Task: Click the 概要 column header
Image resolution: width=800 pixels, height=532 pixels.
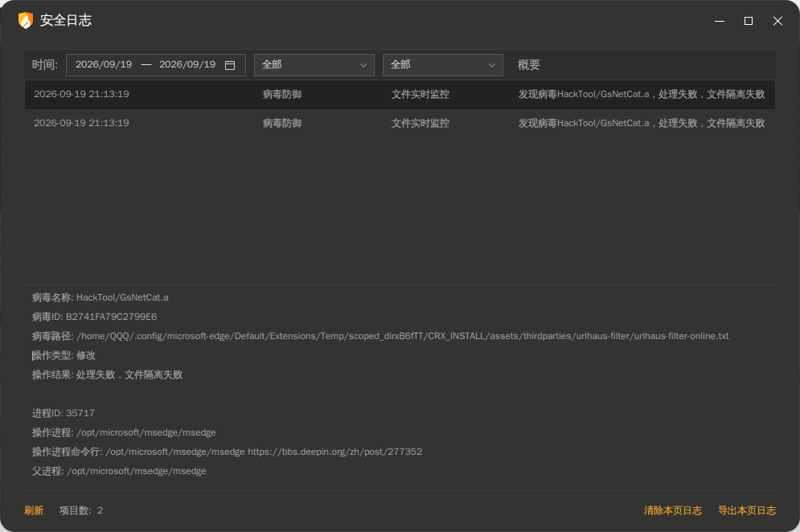Action: tap(528, 65)
